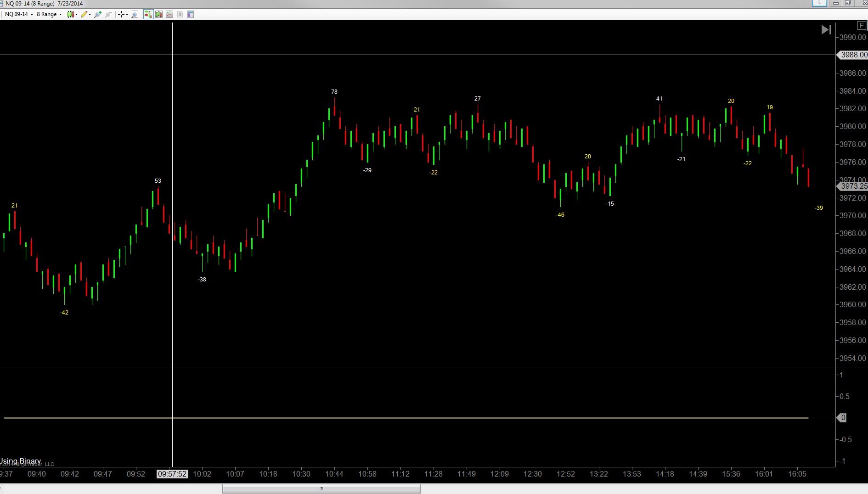
Task: Open the chart Properties icon
Action: 191,14
